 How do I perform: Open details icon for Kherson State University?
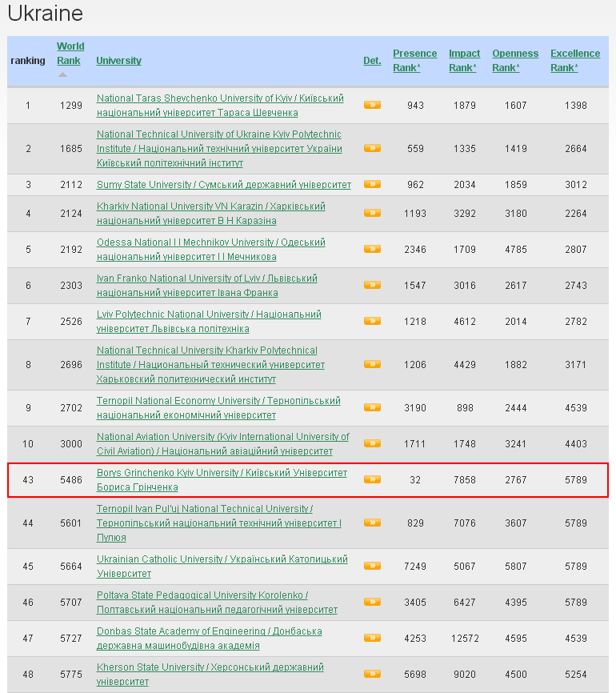tap(372, 674)
